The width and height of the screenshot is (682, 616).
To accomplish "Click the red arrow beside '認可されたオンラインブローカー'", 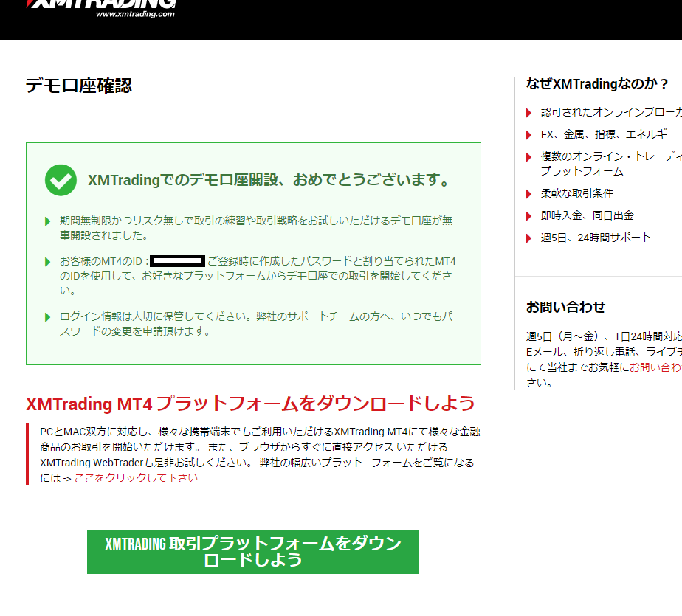I will 529,113.
